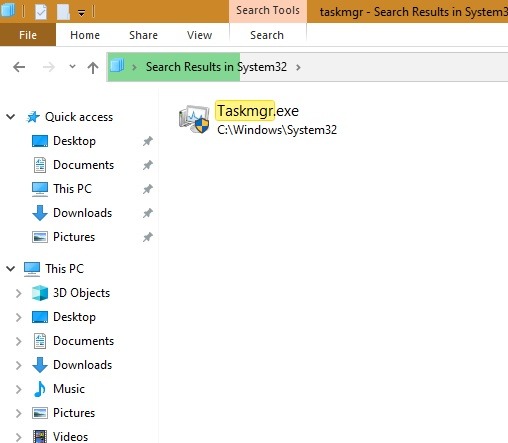Select Music under This PC
The height and width of the screenshot is (443, 508).
pos(69,389)
